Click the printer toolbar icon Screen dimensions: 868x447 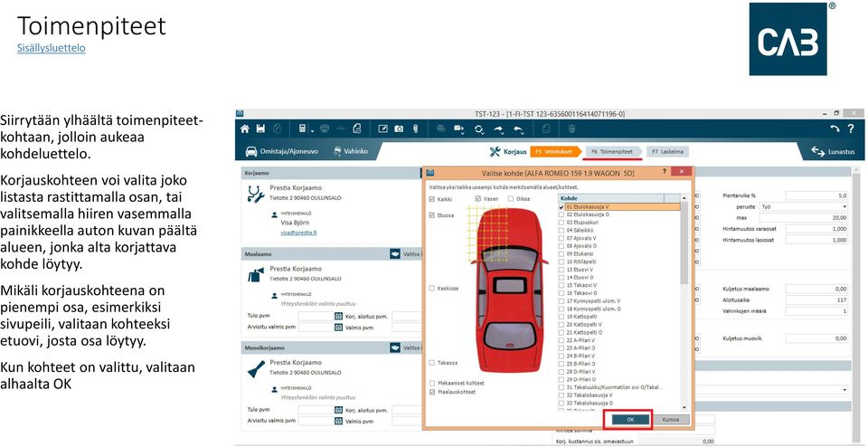(325, 128)
